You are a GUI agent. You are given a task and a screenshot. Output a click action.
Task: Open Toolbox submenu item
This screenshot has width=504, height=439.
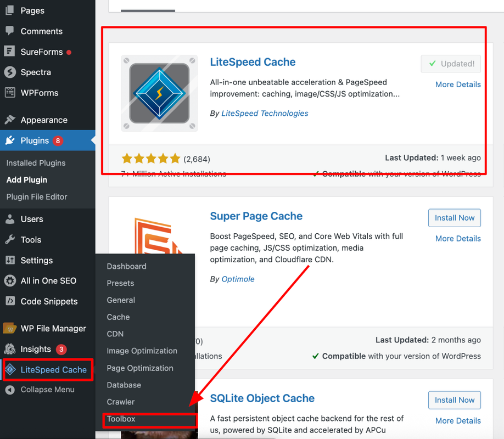point(121,419)
